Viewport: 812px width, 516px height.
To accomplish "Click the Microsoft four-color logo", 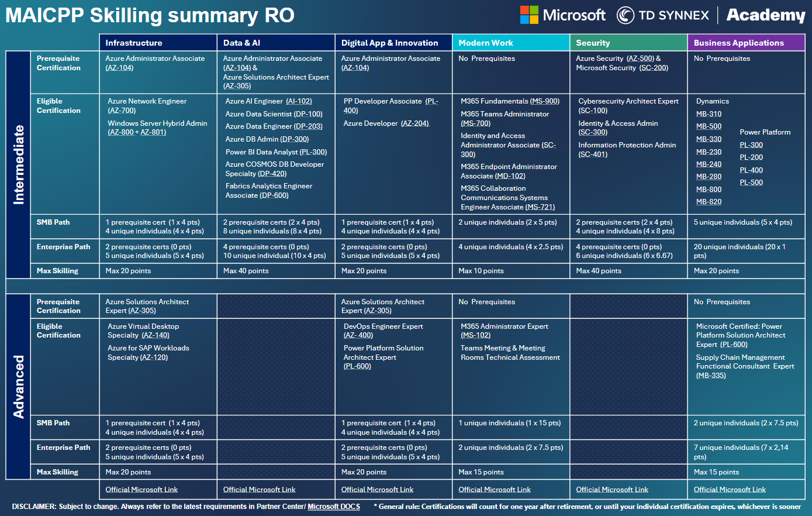I will pos(529,15).
